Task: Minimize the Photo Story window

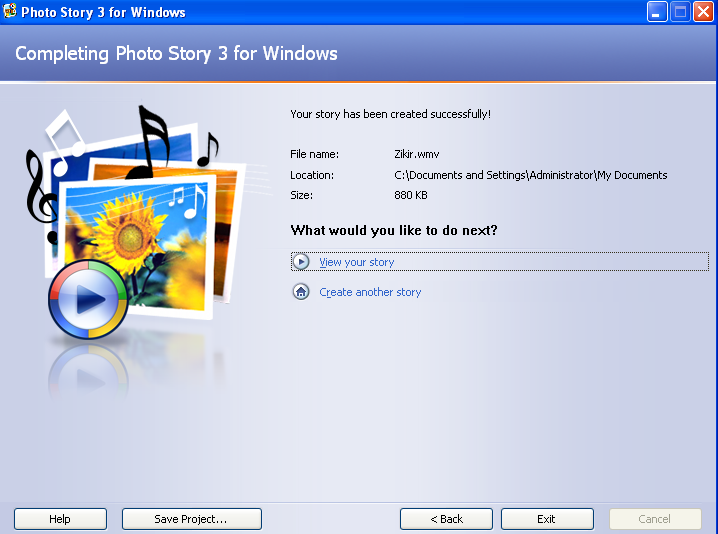Action: coord(656,12)
